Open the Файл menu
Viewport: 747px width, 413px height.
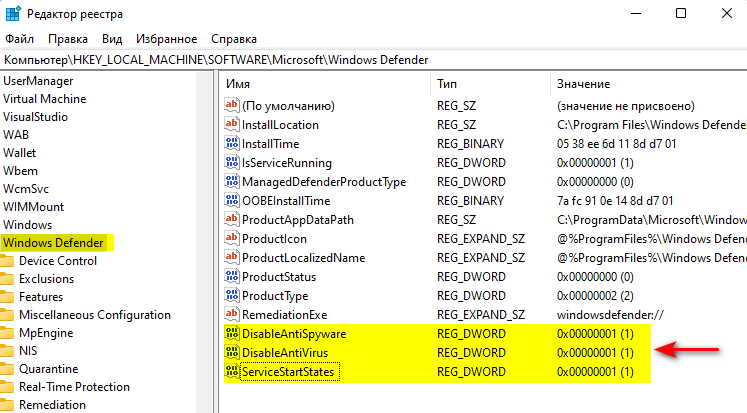(x=20, y=39)
